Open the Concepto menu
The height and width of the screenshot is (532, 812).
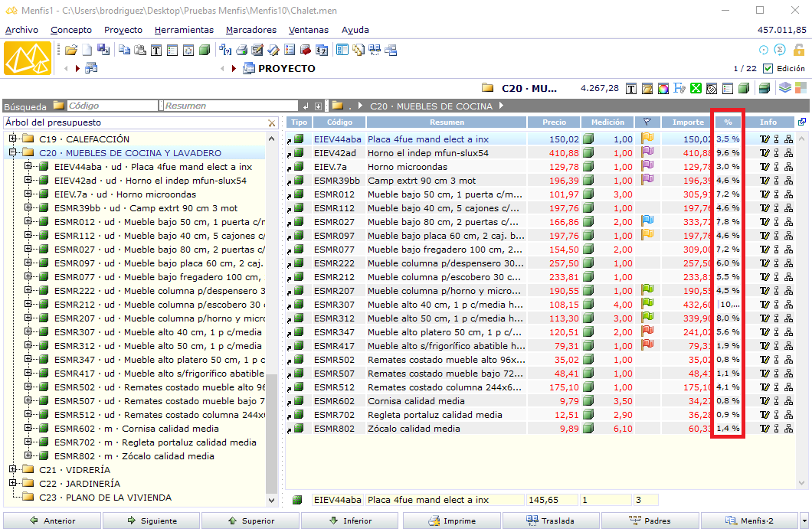[71, 30]
